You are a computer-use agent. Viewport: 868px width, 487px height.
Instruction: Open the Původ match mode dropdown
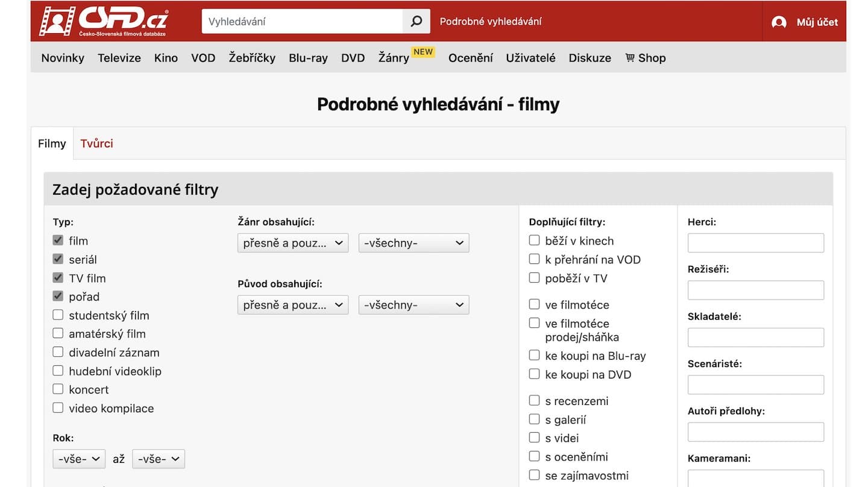pos(293,305)
